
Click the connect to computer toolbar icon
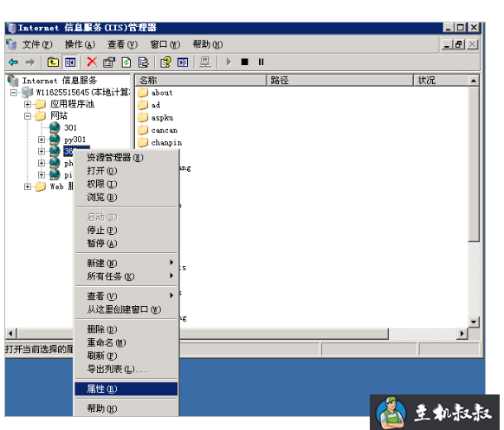pos(205,62)
